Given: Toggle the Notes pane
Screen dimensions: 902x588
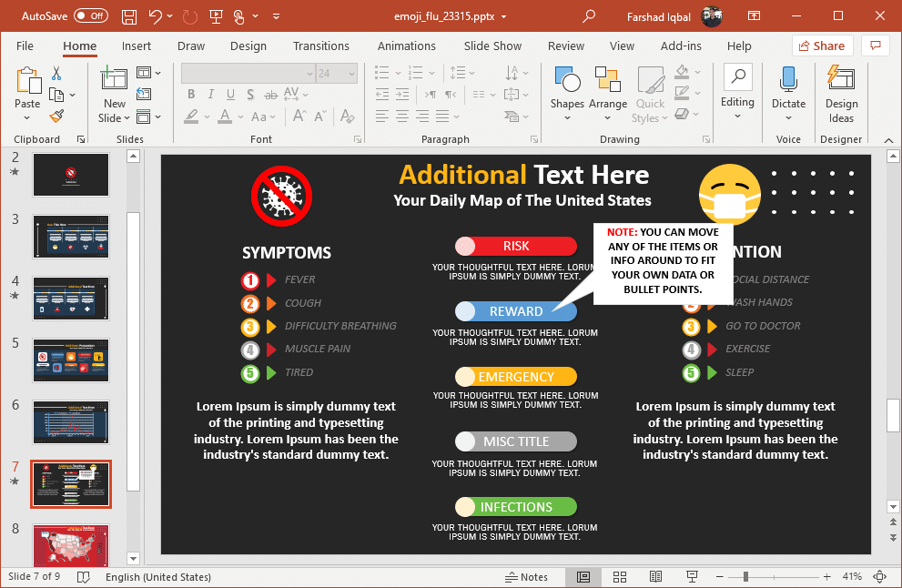Looking at the screenshot, I should [x=527, y=577].
